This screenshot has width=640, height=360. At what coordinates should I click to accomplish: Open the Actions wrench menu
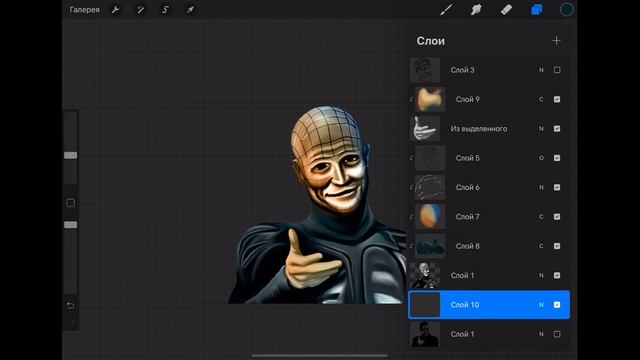click(116, 9)
